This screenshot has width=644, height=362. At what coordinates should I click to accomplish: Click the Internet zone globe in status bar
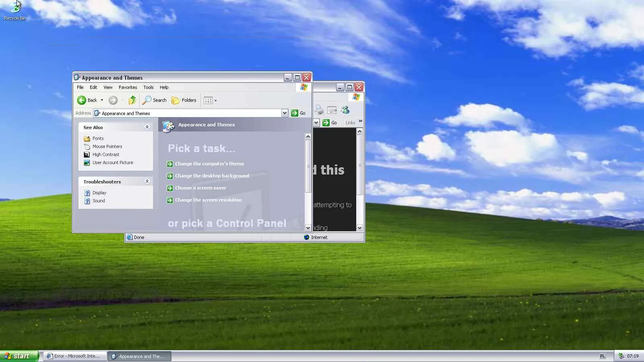pyautogui.click(x=307, y=237)
